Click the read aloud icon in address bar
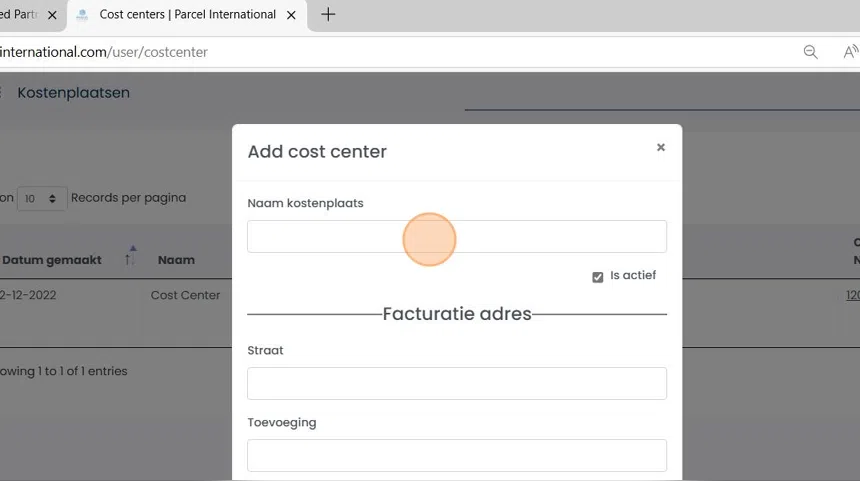Image resolution: width=860 pixels, height=481 pixels. pyautogui.click(x=849, y=52)
